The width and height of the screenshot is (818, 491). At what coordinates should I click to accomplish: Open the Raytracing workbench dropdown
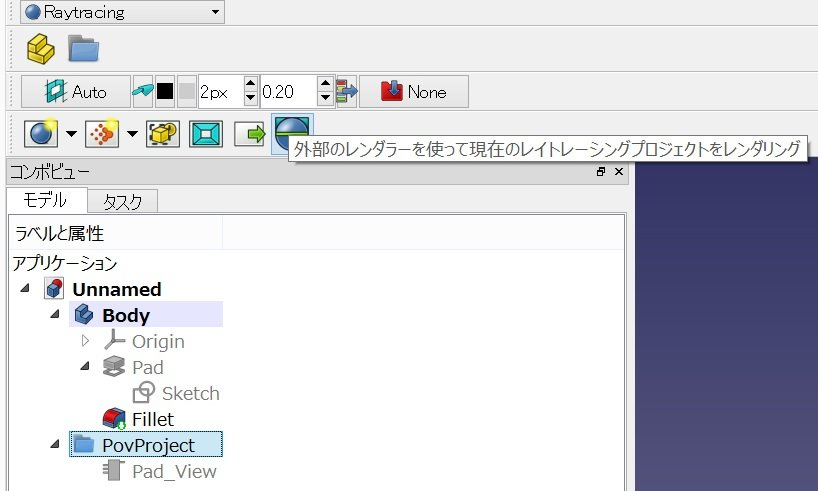(122, 12)
